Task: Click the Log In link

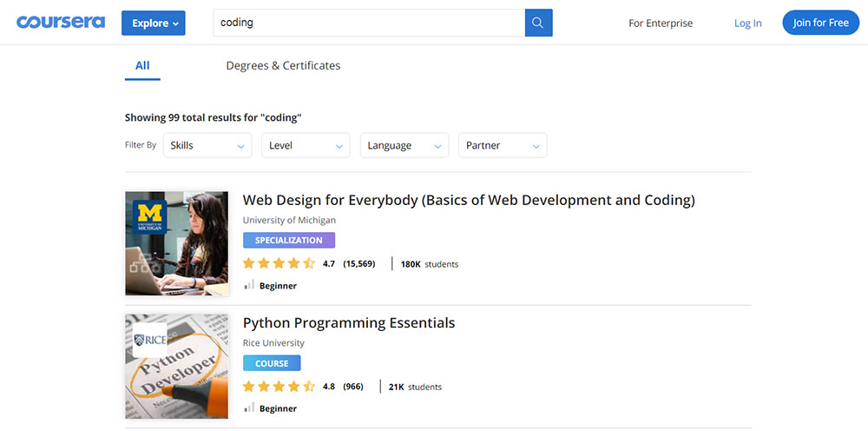Action: (x=748, y=23)
